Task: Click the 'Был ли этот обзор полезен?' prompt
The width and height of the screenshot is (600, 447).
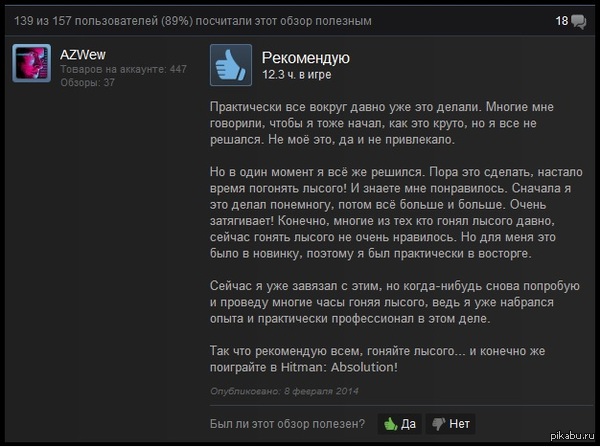Action: [x=287, y=424]
